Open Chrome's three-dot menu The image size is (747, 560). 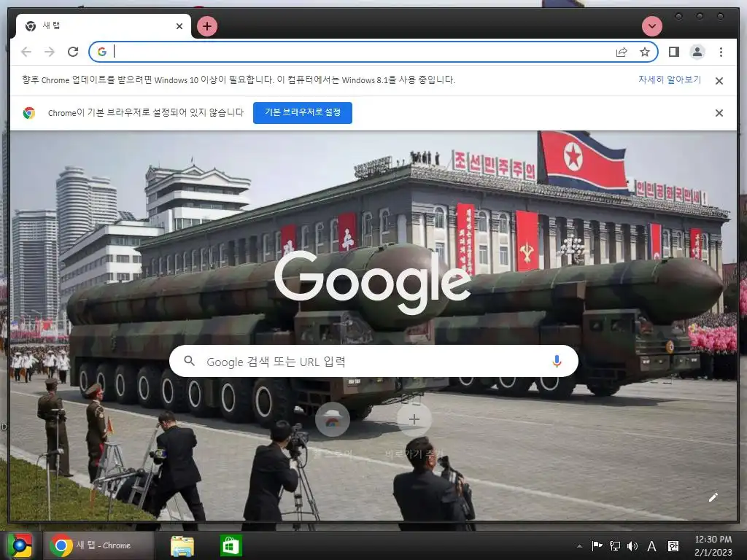coord(721,52)
